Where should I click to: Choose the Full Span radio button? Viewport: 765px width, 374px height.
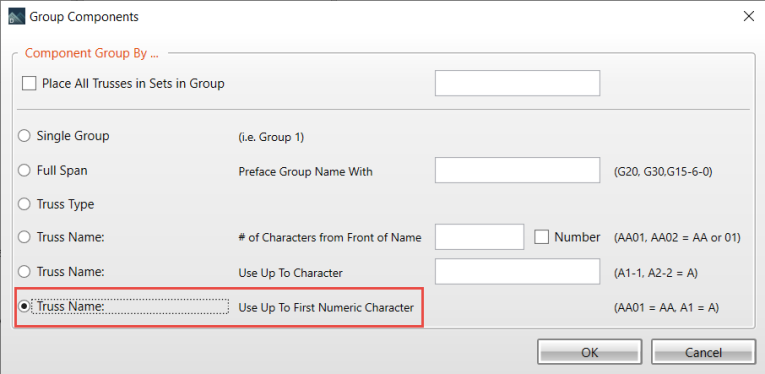24,171
